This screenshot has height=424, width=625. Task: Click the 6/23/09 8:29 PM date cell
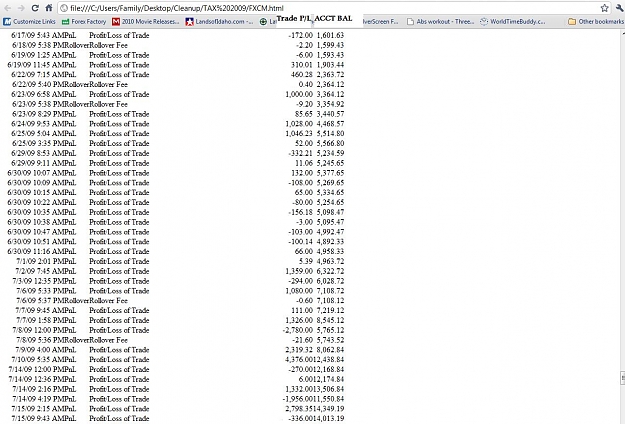(x=36, y=114)
